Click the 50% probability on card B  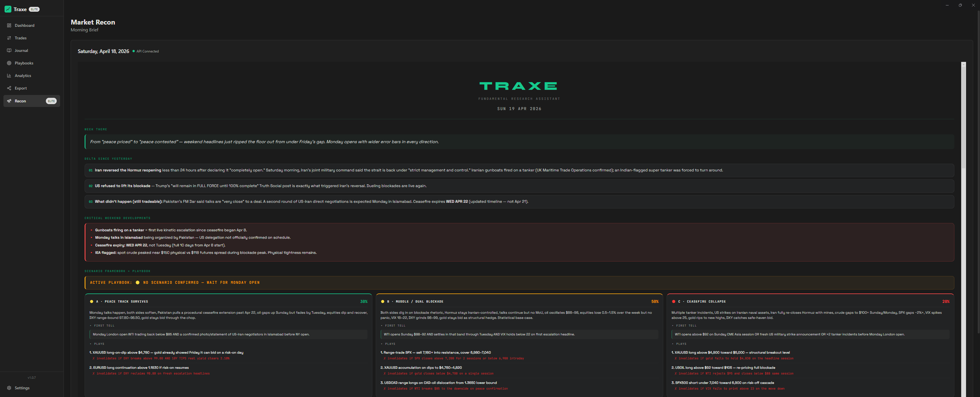pyautogui.click(x=655, y=302)
